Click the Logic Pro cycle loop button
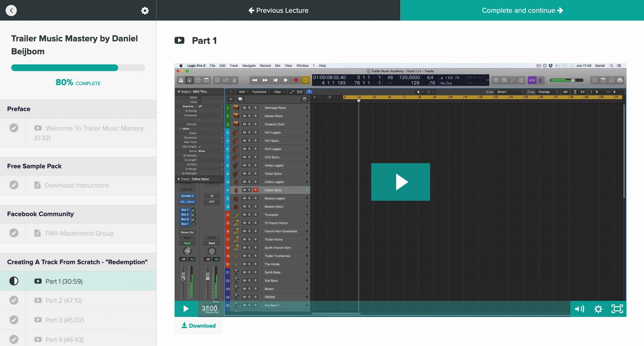This screenshot has height=346, width=644. click(x=305, y=80)
